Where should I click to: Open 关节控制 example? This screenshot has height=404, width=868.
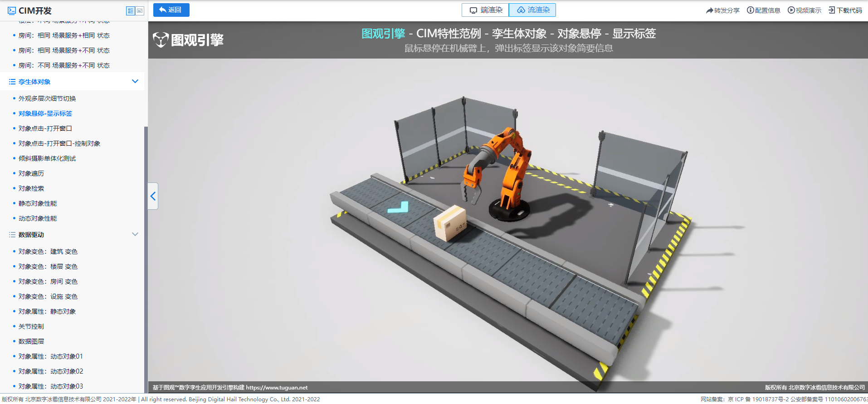pos(31,326)
